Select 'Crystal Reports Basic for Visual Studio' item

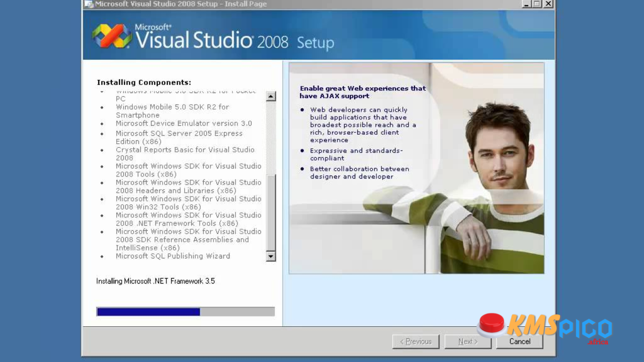[185, 153]
